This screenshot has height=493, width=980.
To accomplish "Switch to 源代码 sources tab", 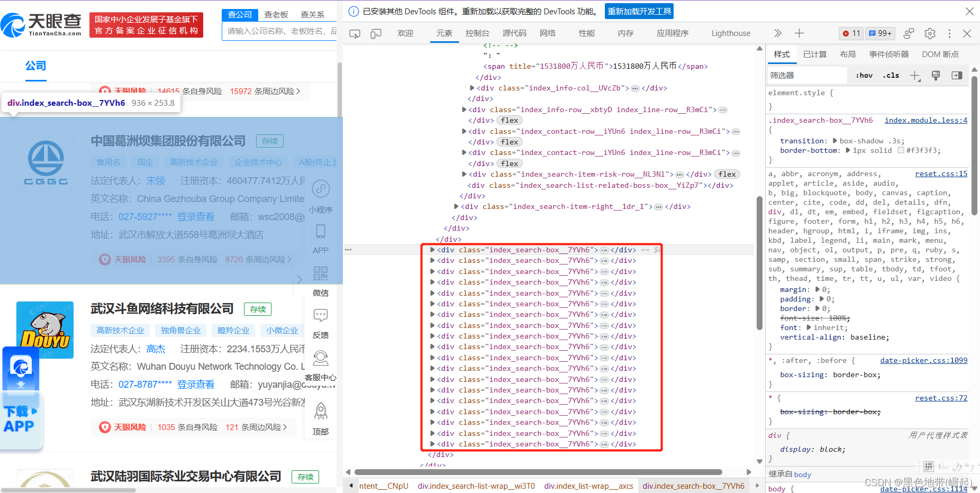I will click(514, 33).
